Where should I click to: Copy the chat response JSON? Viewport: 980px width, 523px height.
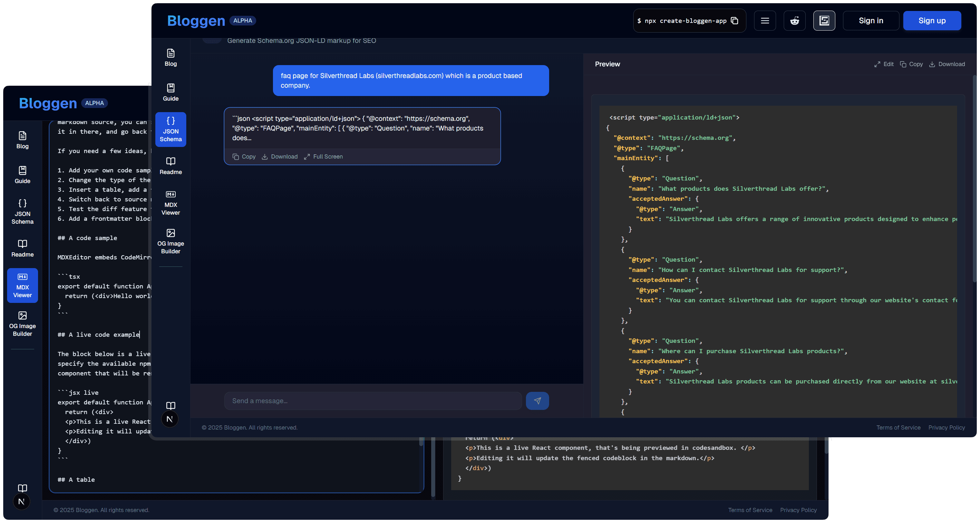point(244,157)
